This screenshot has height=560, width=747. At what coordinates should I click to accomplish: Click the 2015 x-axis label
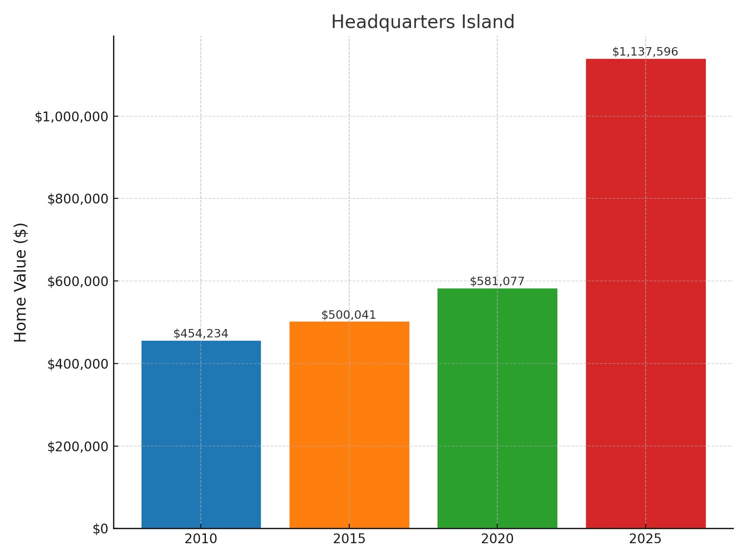(349, 539)
